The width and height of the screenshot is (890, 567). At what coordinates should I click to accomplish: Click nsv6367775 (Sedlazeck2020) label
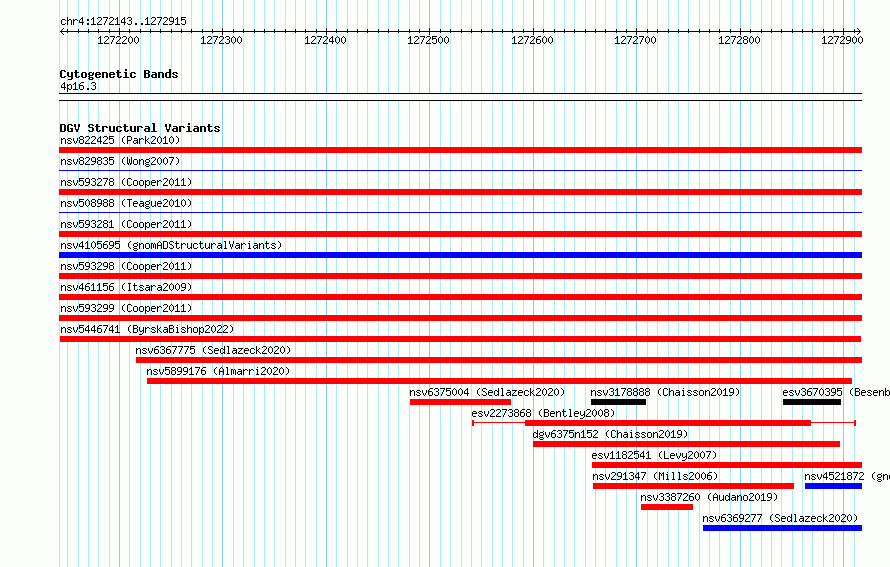[x=213, y=350]
